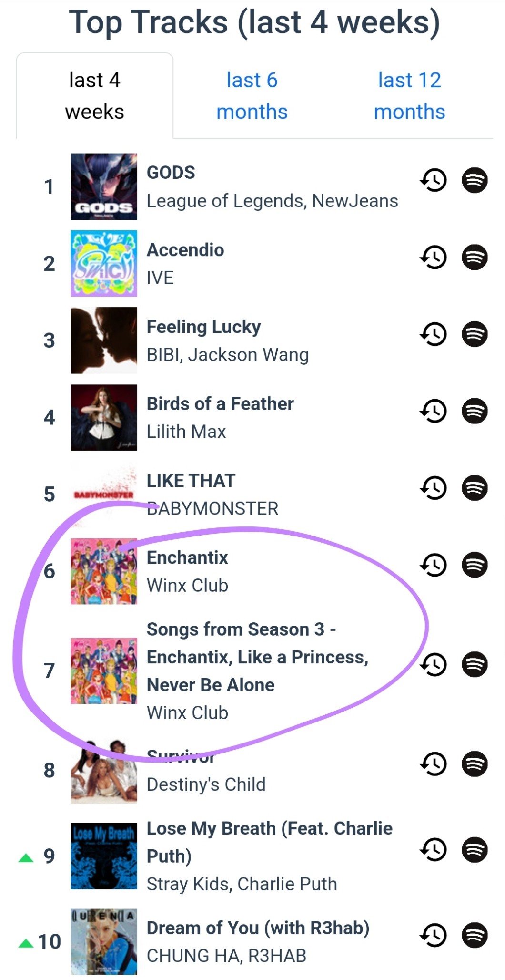Open Lose My Breath album cover
This screenshot has width=505, height=980.
point(104,856)
